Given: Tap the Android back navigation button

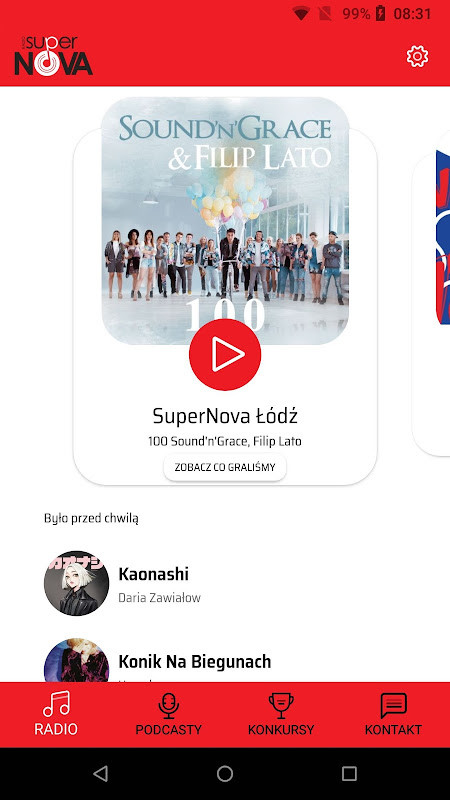Looking at the screenshot, I should (x=101, y=774).
